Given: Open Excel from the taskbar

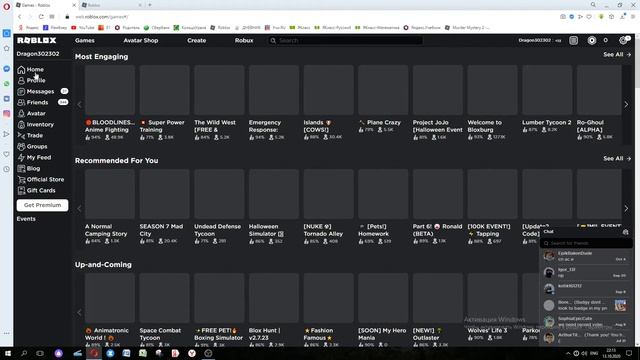Looking at the screenshot, I should (x=142, y=353).
